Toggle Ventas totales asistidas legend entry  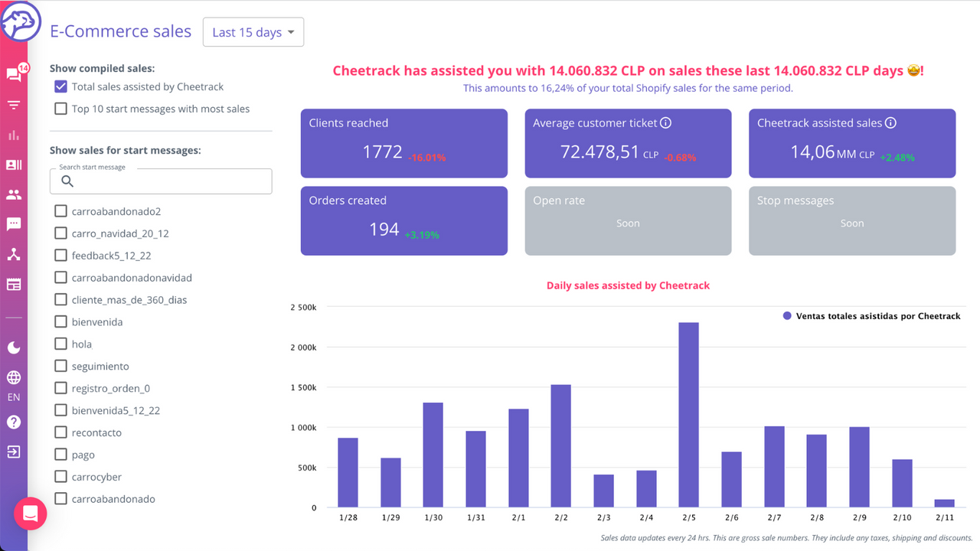(871, 316)
